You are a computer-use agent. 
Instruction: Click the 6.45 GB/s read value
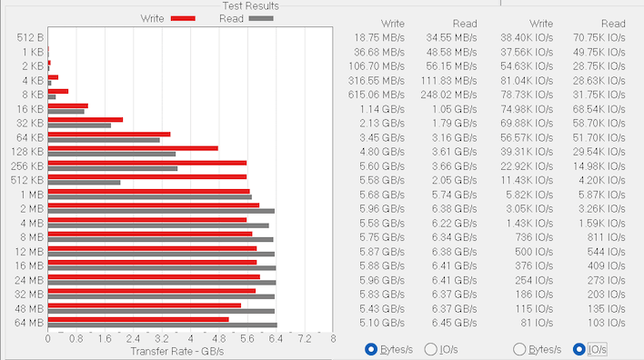pos(454,323)
